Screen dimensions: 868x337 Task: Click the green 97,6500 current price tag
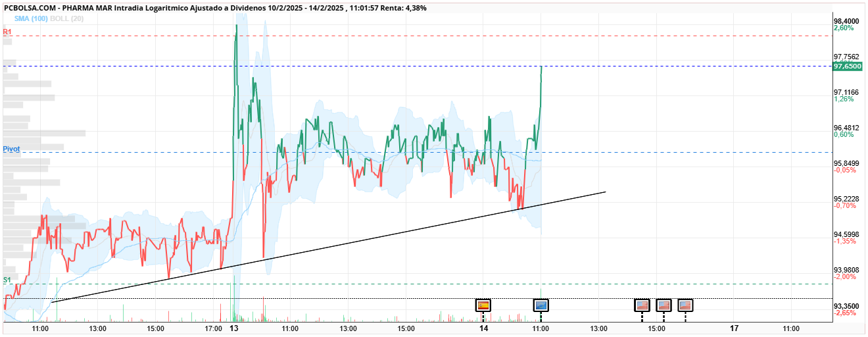847,66
